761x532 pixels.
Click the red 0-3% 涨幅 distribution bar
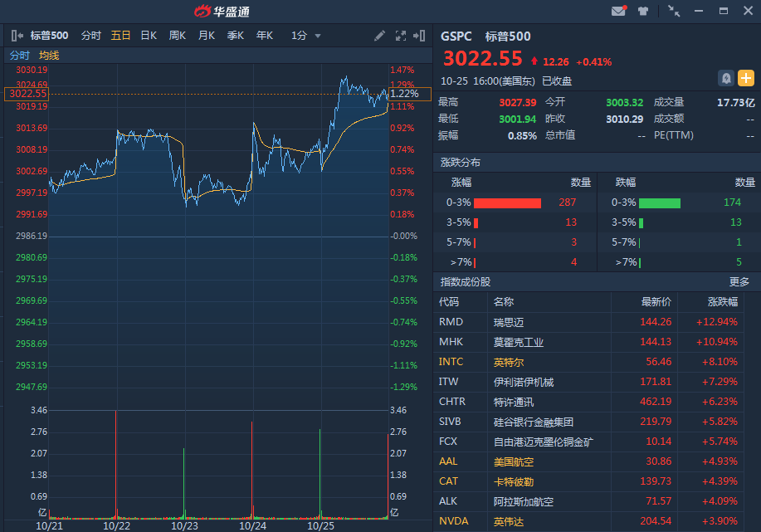tap(507, 203)
